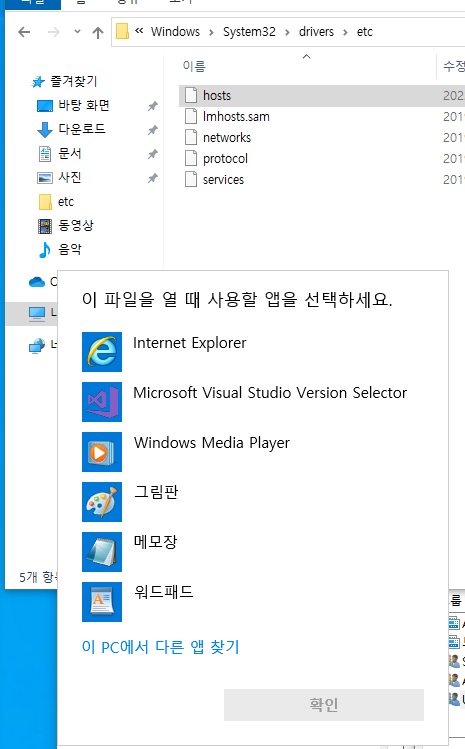Open dropdown arrow after drivers breadcrumb
This screenshot has height=749, width=465.
click(x=345, y=32)
